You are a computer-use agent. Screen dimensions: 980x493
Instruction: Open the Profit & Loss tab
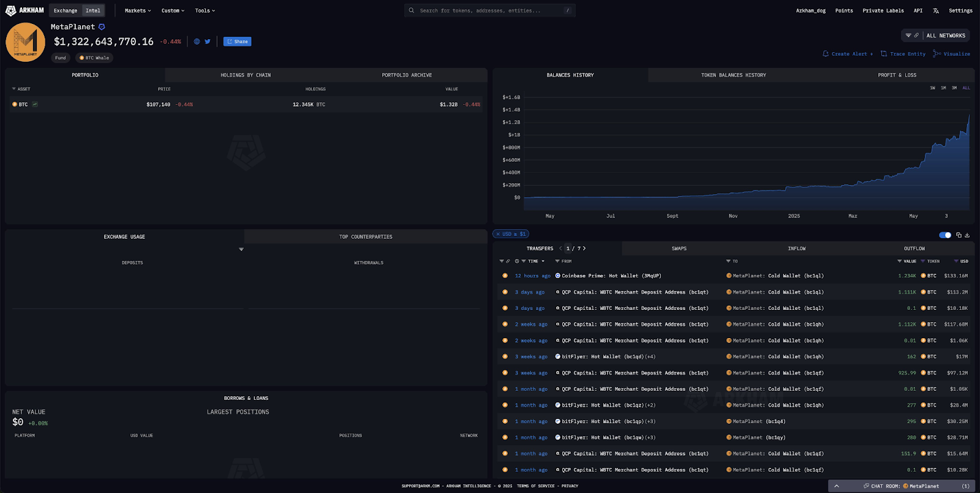(897, 75)
